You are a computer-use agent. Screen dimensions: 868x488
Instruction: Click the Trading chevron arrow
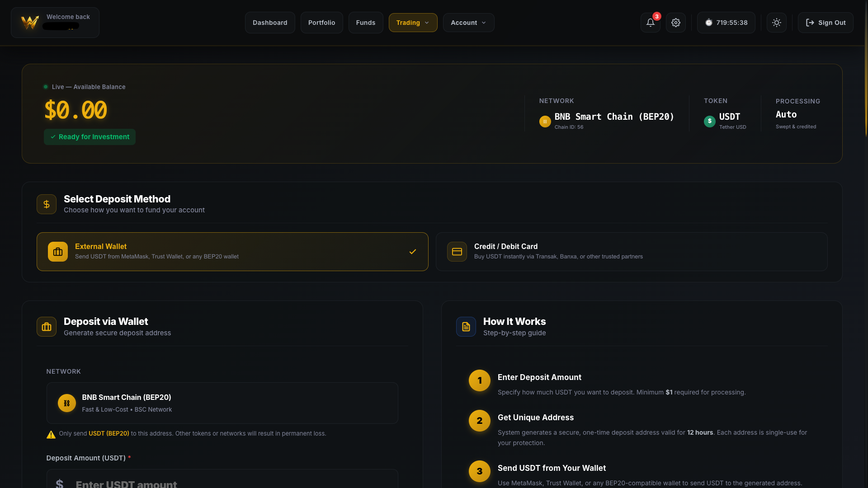[426, 23]
